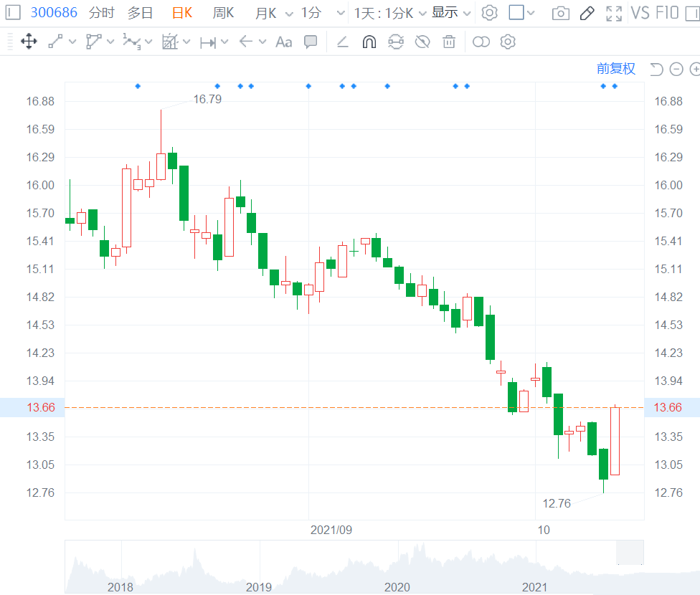This screenshot has height=595, width=700.
Task: Click the eraser pencil icon
Action: click(x=342, y=42)
